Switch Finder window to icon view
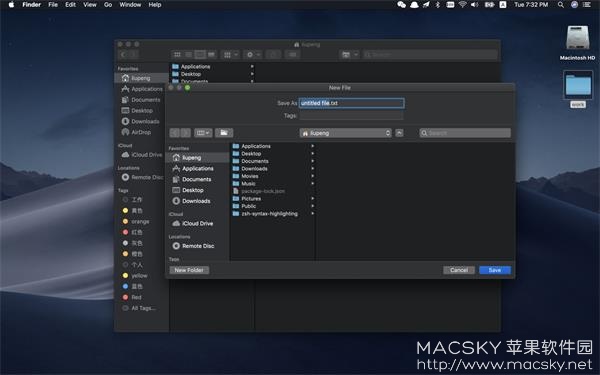This screenshot has width=600, height=375. point(177,55)
